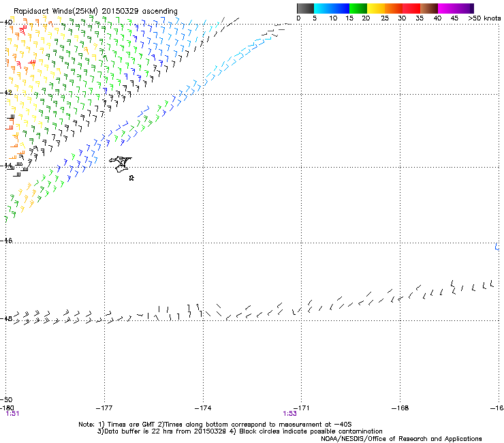The image size is (504, 443).
Task: Click the '-180' longitude label
Action: [x=7, y=408]
